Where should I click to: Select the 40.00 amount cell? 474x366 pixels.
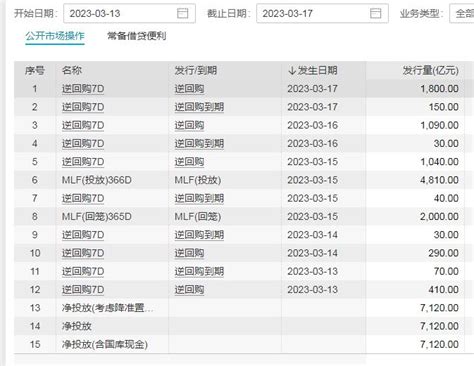click(x=446, y=198)
